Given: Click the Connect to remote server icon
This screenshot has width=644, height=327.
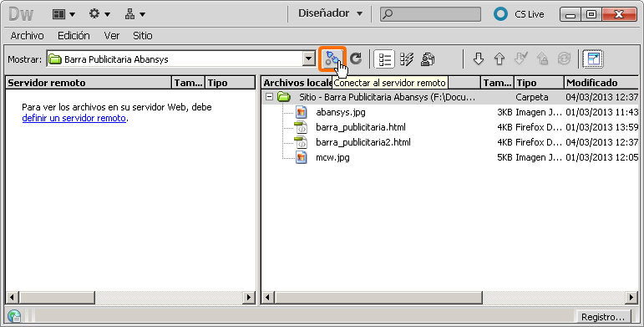Looking at the screenshot, I should pyautogui.click(x=332, y=59).
